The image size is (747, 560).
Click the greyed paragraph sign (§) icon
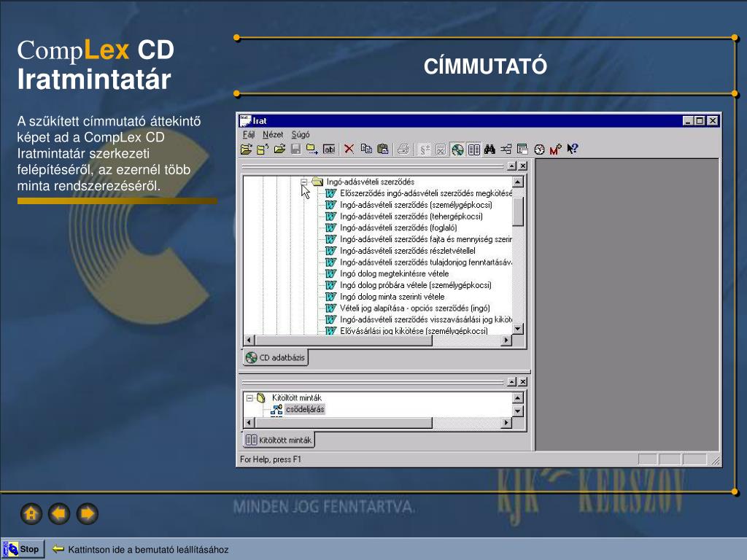[x=424, y=149]
